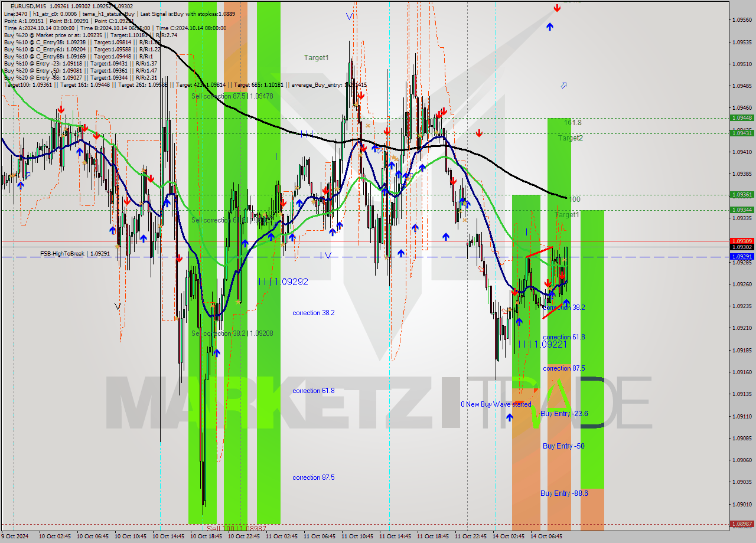756x543 pixels.
Task: Click the 1.09010 price axis value
Action: [x=742, y=504]
